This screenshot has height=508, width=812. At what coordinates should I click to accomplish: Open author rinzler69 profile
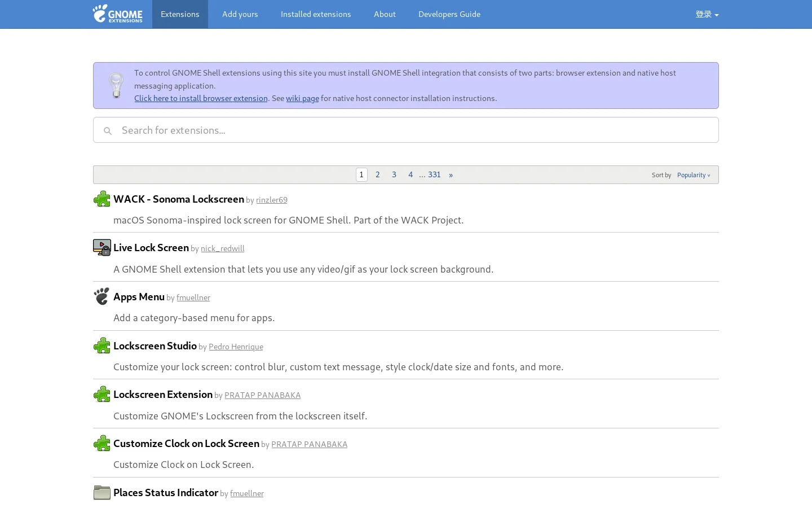pos(272,200)
